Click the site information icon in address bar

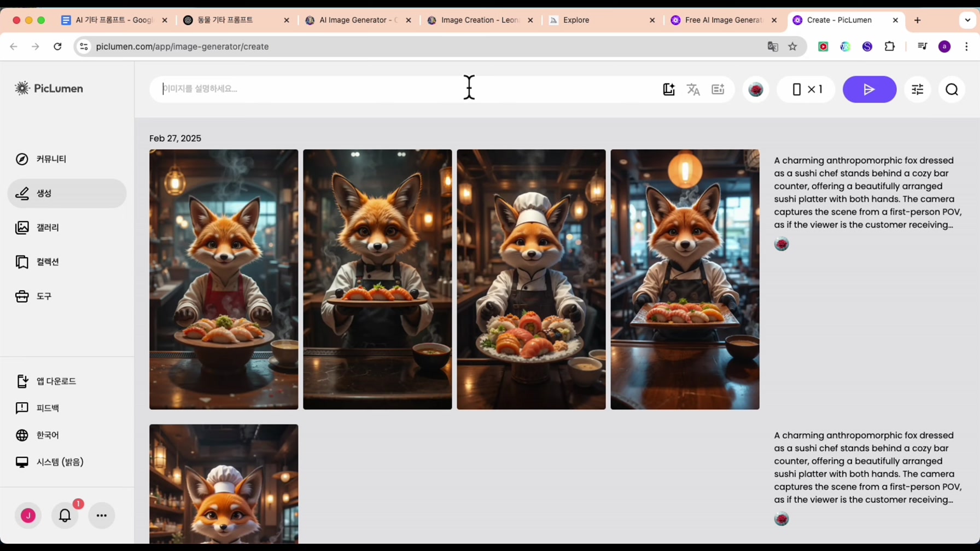84,47
